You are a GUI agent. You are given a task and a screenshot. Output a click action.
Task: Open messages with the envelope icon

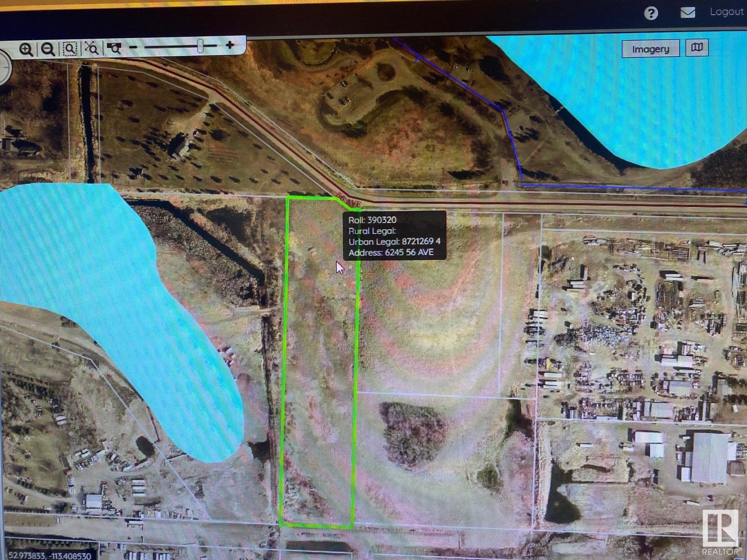687,13
